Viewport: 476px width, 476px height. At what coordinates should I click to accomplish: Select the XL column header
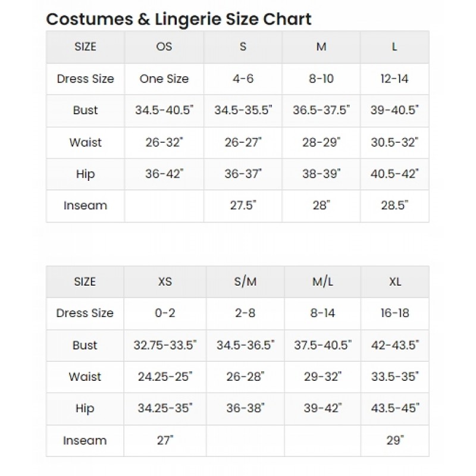click(x=394, y=281)
